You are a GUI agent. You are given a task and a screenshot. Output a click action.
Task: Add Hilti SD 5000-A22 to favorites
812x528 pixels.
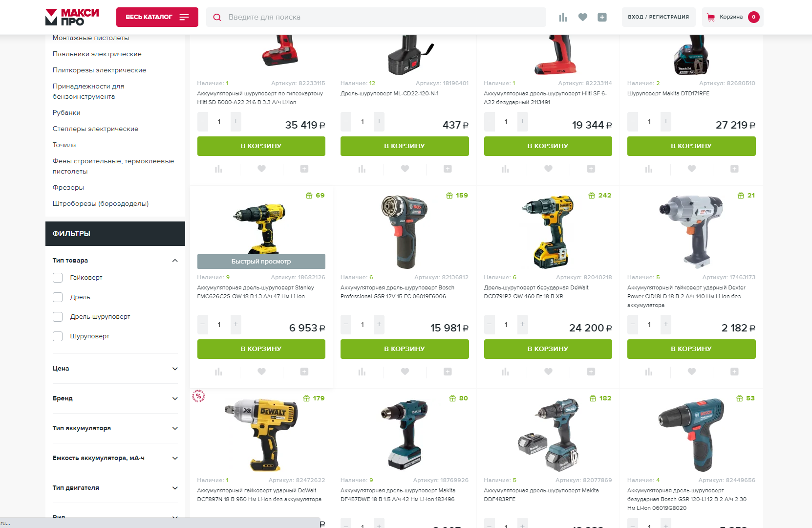(x=261, y=169)
